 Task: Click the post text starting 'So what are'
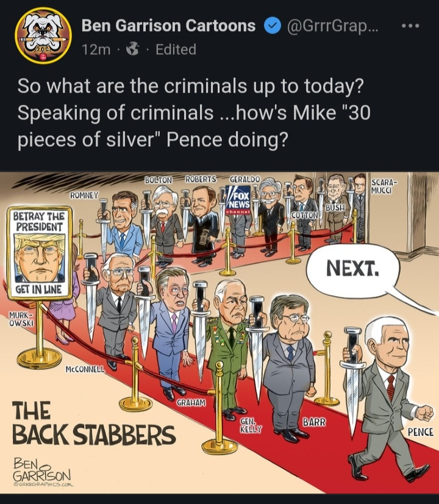coord(194,113)
